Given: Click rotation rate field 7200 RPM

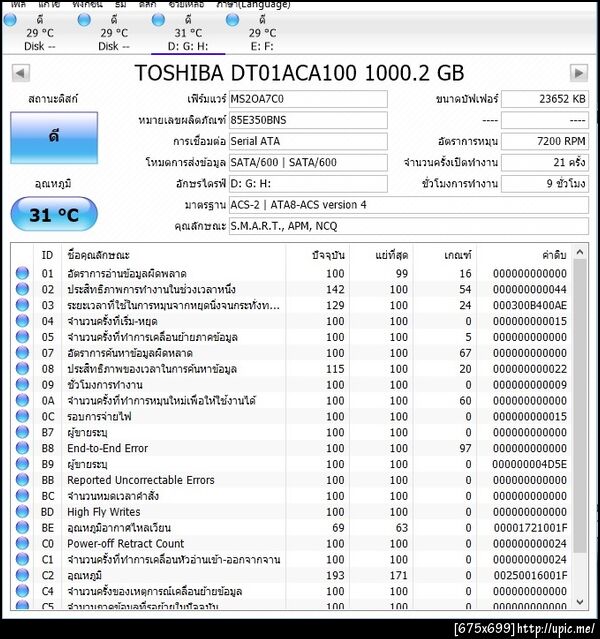Looking at the screenshot, I should click(545, 141).
